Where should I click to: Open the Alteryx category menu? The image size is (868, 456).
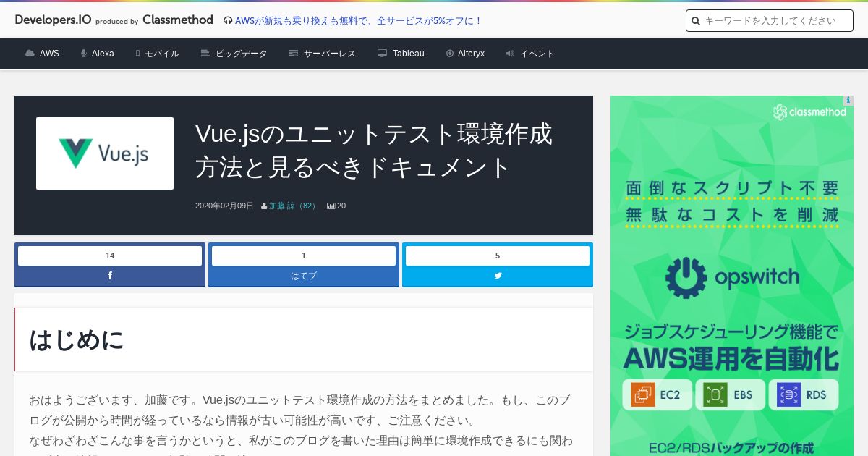471,54
